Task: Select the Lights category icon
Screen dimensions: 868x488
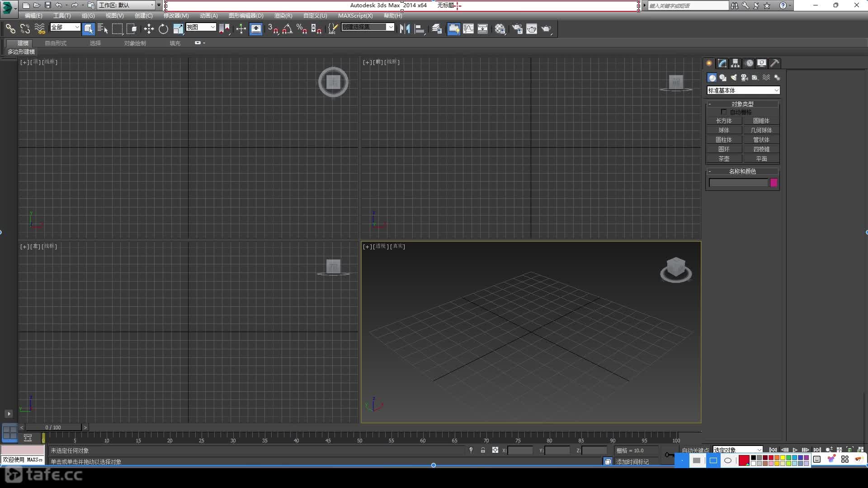Action: click(x=734, y=78)
